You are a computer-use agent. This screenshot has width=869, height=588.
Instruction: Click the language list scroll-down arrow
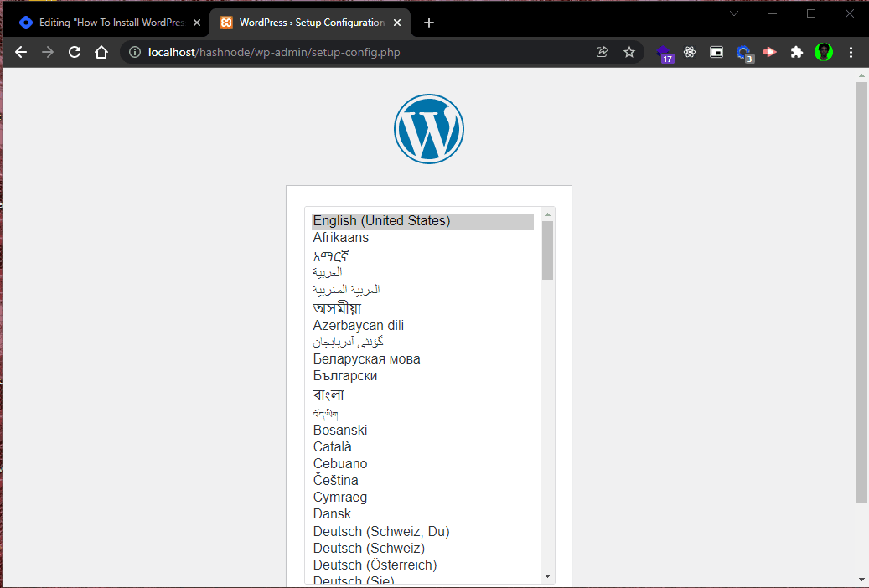tap(547, 576)
